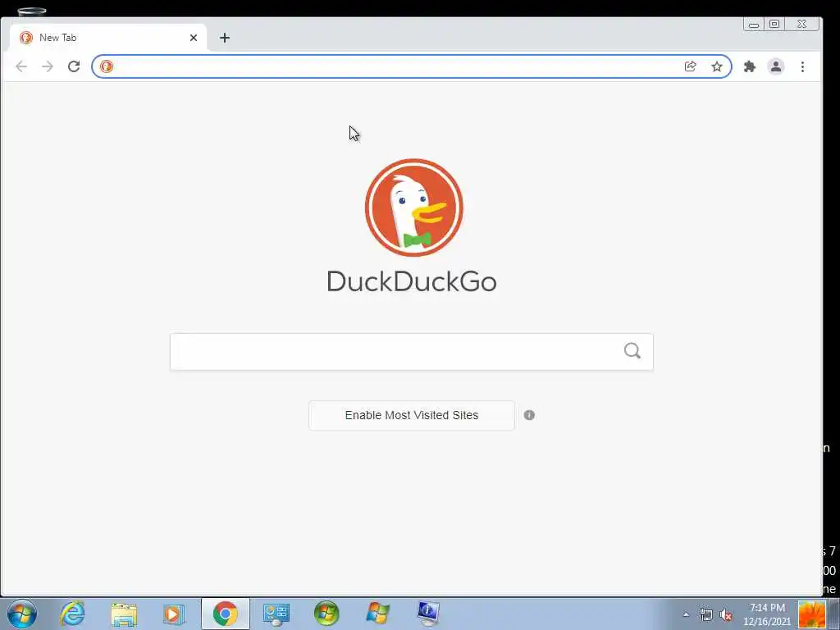Viewport: 840px width, 630px height.
Task: Open the Windows Start menu
Action: (22, 614)
